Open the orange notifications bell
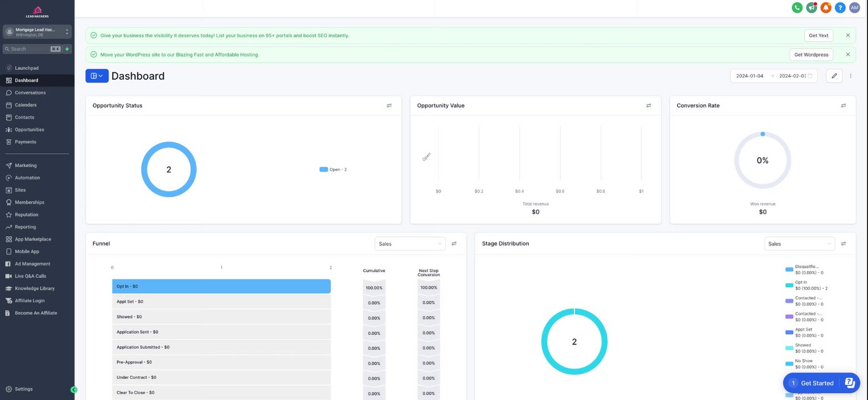Viewport: 868px width, 400px height. [x=826, y=8]
